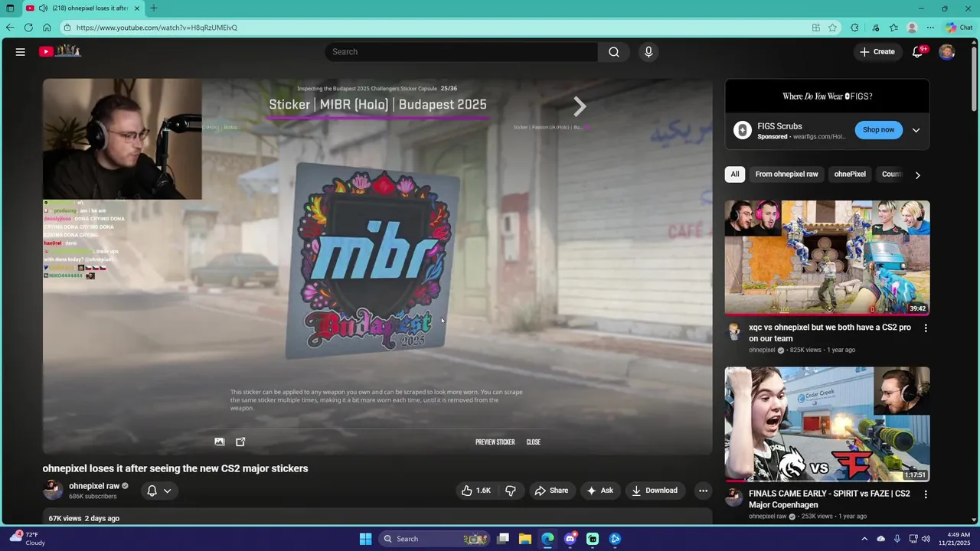Open the browser extensions menu
The width and height of the screenshot is (980, 551).
854,28
